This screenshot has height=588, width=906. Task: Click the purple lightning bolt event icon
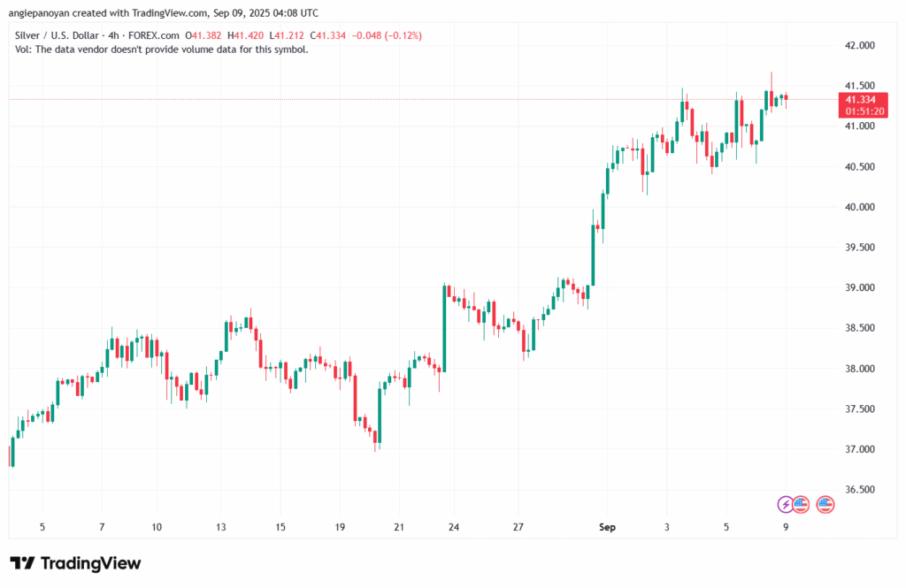click(x=786, y=504)
